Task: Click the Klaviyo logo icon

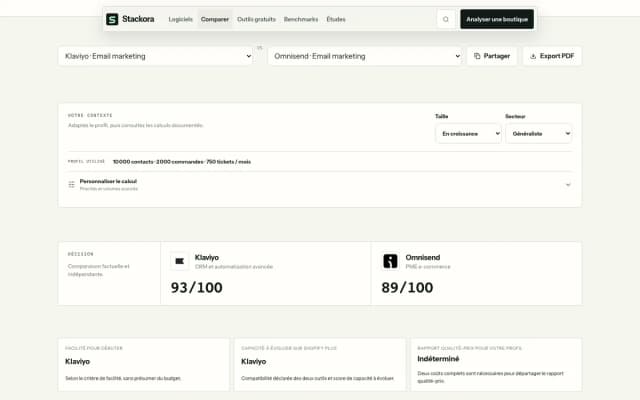Action: point(180,261)
